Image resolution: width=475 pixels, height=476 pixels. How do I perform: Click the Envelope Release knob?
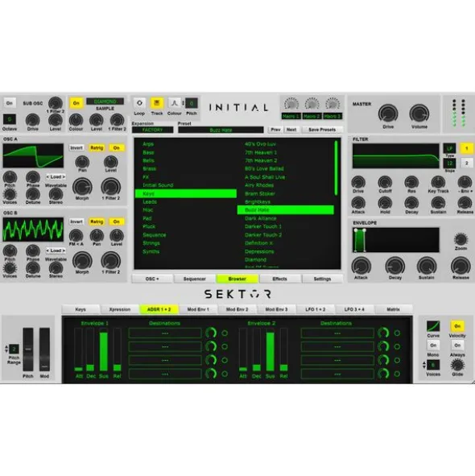tap(461, 266)
